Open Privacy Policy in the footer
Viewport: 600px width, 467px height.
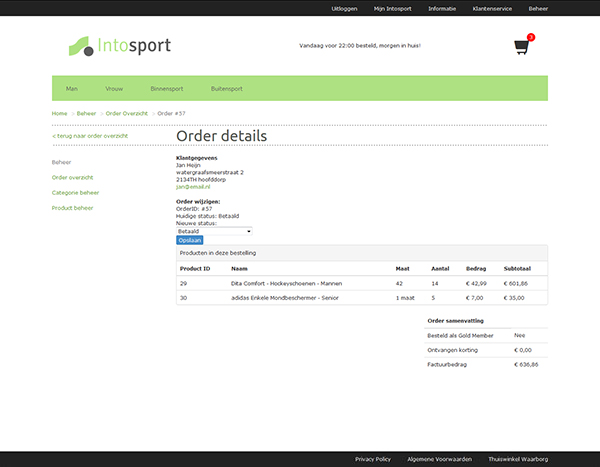pyautogui.click(x=373, y=458)
